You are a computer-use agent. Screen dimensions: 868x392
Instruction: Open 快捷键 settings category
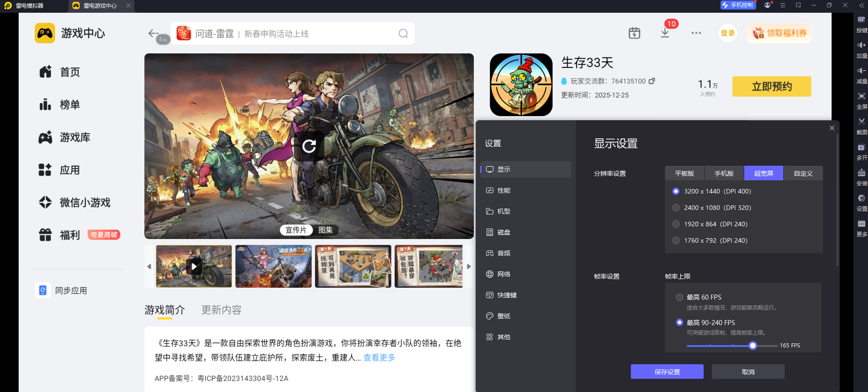[x=526, y=295]
